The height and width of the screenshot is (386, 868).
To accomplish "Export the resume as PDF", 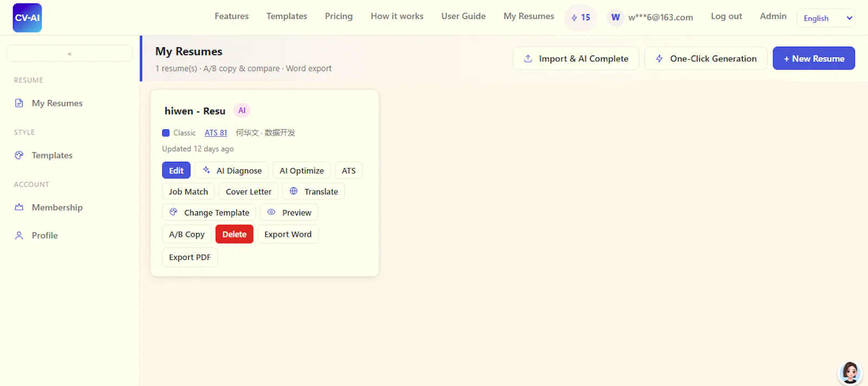I will point(190,257).
